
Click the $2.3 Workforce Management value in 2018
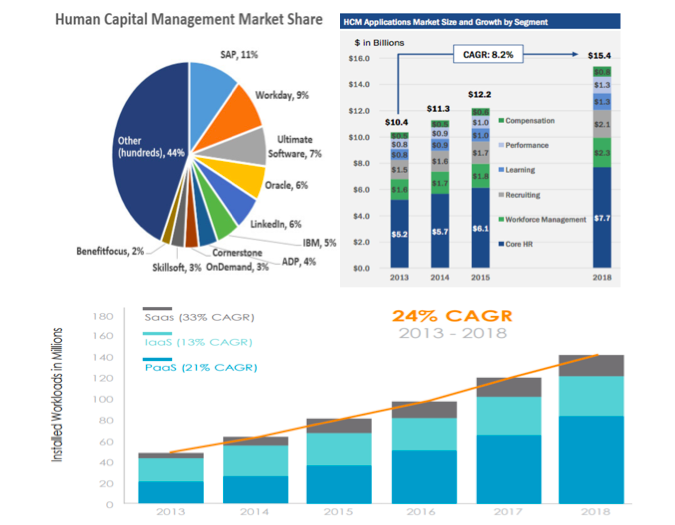coord(602,153)
